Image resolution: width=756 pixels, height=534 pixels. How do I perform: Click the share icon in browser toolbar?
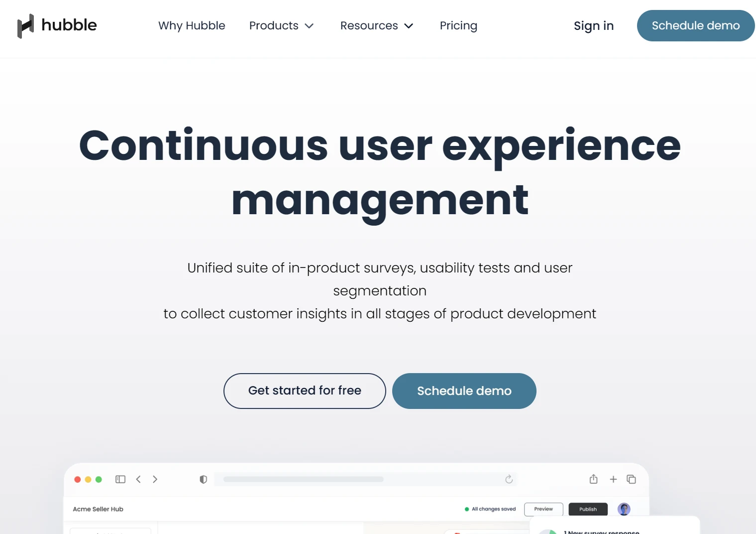pyautogui.click(x=593, y=479)
